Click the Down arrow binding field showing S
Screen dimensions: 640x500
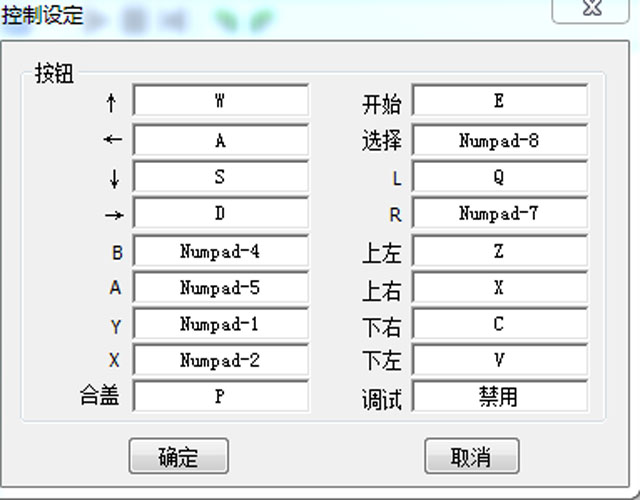(220, 178)
